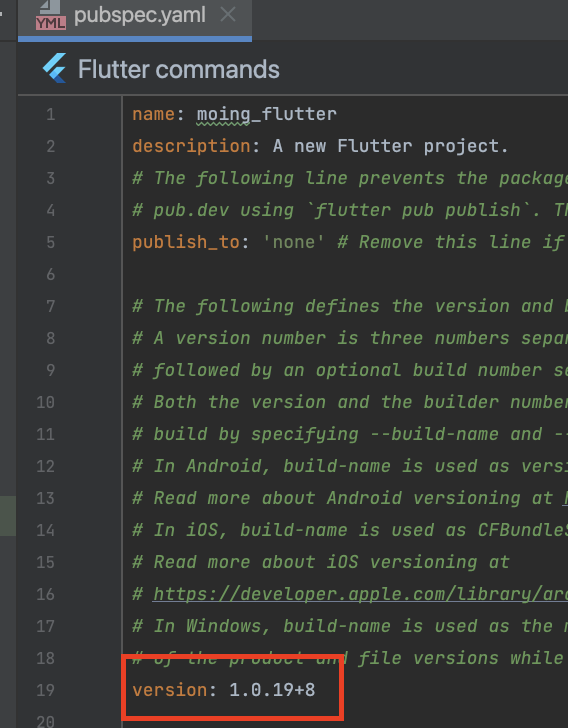The image size is (568, 728).
Task: Click the description key on line 2
Action: (x=191, y=147)
